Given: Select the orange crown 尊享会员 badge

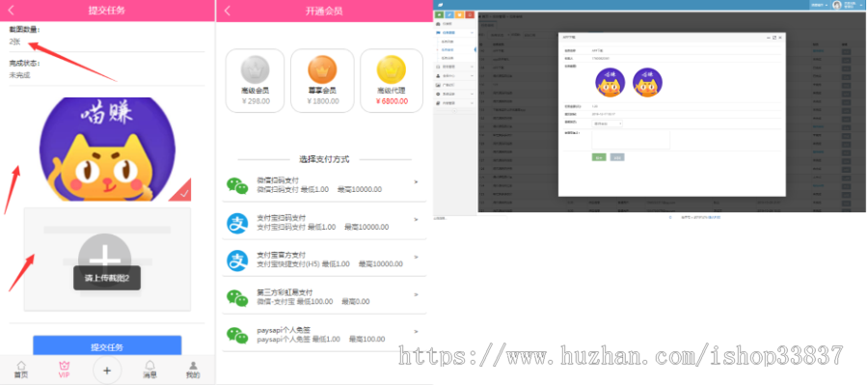Looking at the screenshot, I should coord(322,69).
